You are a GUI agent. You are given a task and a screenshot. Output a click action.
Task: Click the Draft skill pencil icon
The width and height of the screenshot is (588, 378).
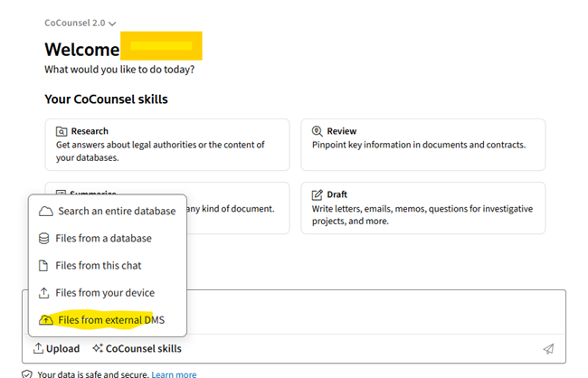click(318, 194)
